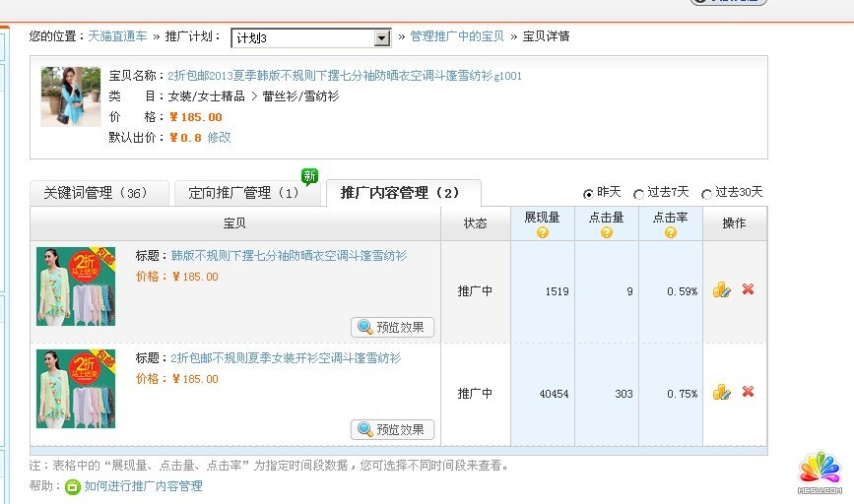The image size is (854, 504).
Task: Click the green help icon beside 如何进行推广内容管理
Action: pyautogui.click(x=72, y=486)
